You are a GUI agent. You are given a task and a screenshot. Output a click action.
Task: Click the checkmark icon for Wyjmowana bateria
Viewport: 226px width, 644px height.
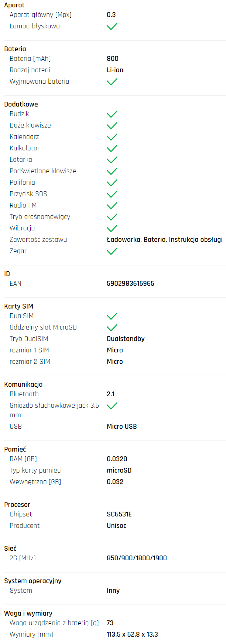tap(112, 82)
